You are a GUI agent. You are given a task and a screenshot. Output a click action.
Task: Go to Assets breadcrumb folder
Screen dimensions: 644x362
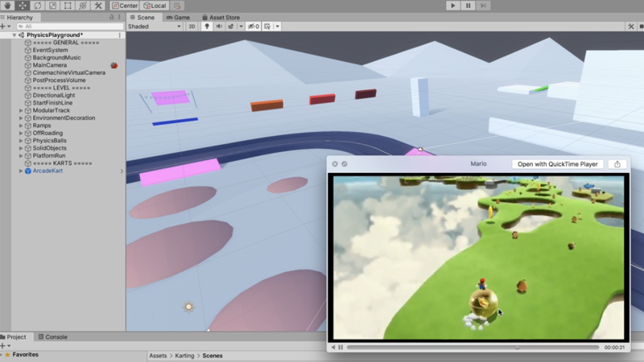[158, 356]
